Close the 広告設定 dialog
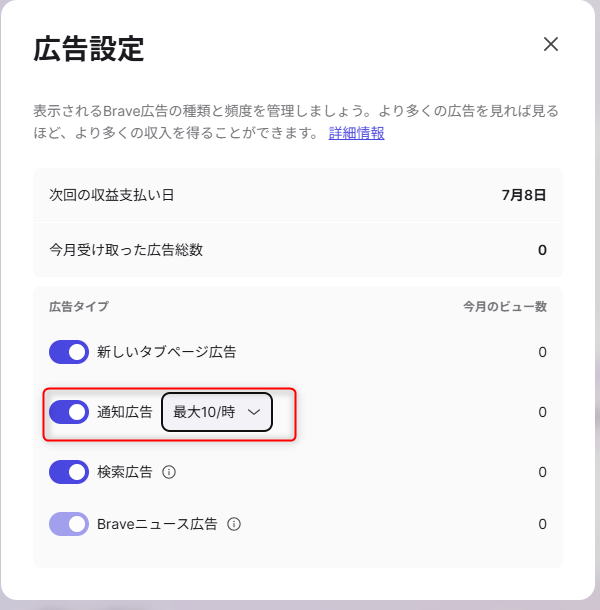 click(550, 44)
